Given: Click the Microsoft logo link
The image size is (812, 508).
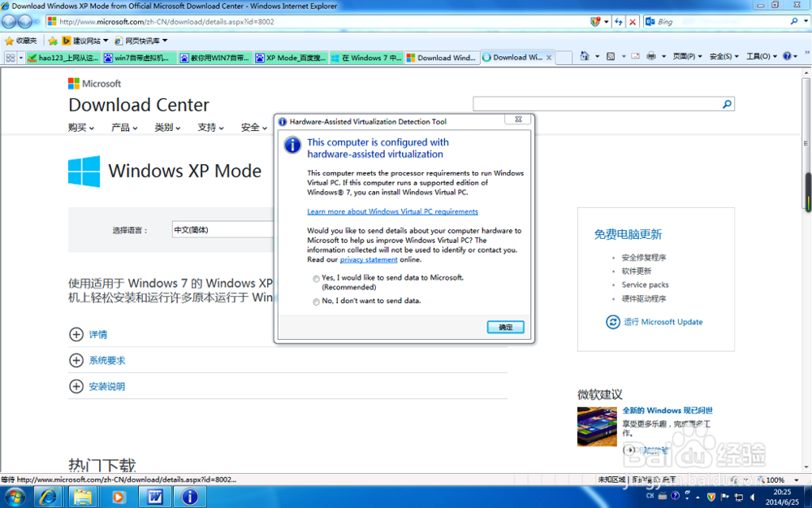Looking at the screenshot, I should [x=94, y=84].
